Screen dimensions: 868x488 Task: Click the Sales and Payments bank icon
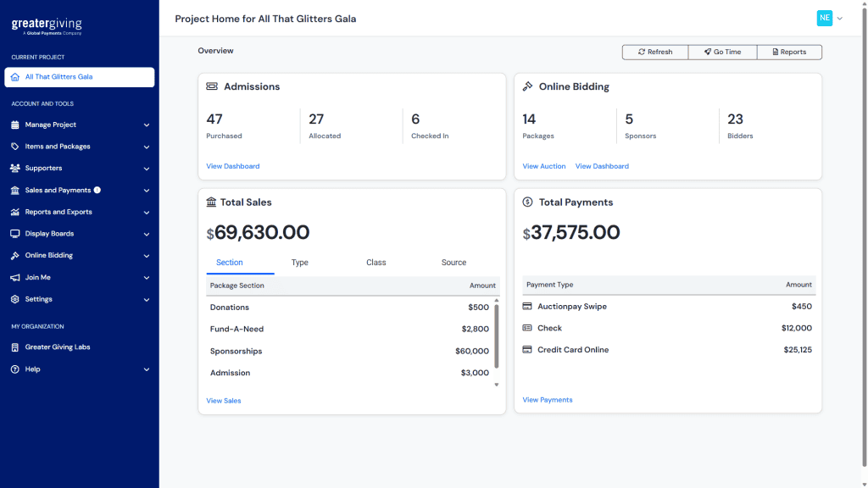(15, 191)
